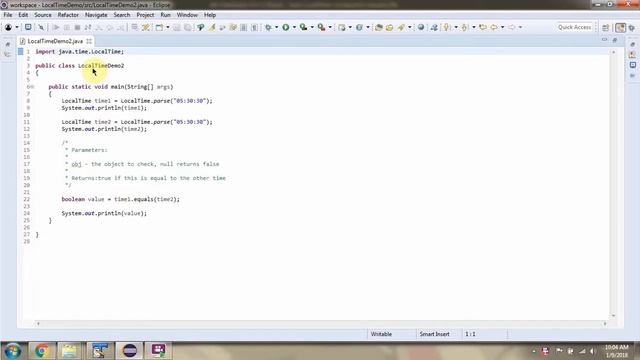Open Chrome from the taskbar
The width and height of the screenshot is (640, 360).
41,351
